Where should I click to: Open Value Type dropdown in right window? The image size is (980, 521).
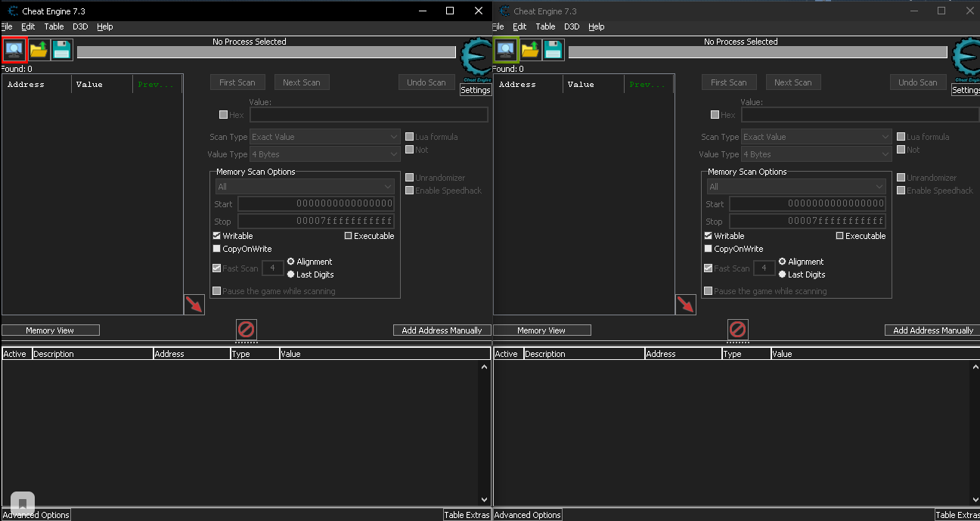click(x=817, y=154)
